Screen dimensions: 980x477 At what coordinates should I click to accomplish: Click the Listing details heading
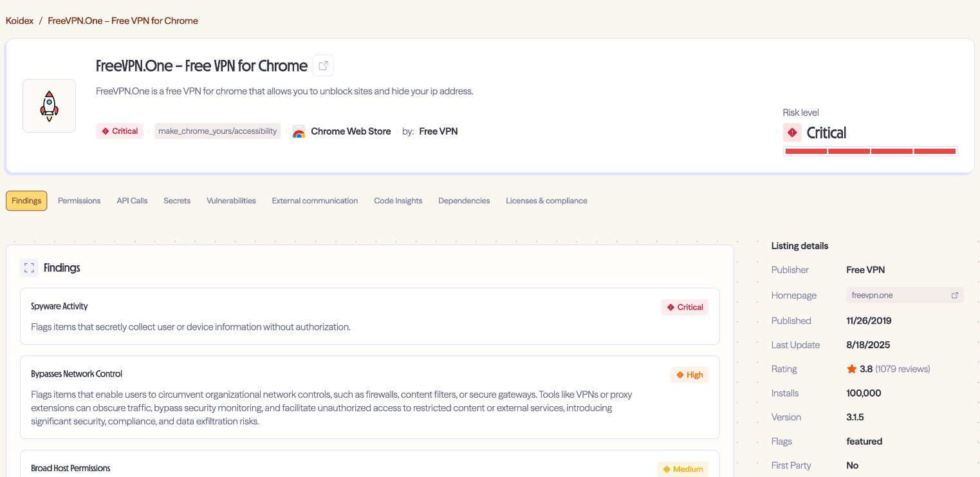(800, 246)
